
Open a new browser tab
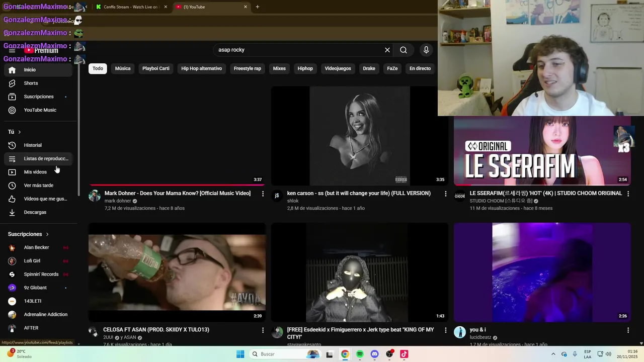pos(258,7)
